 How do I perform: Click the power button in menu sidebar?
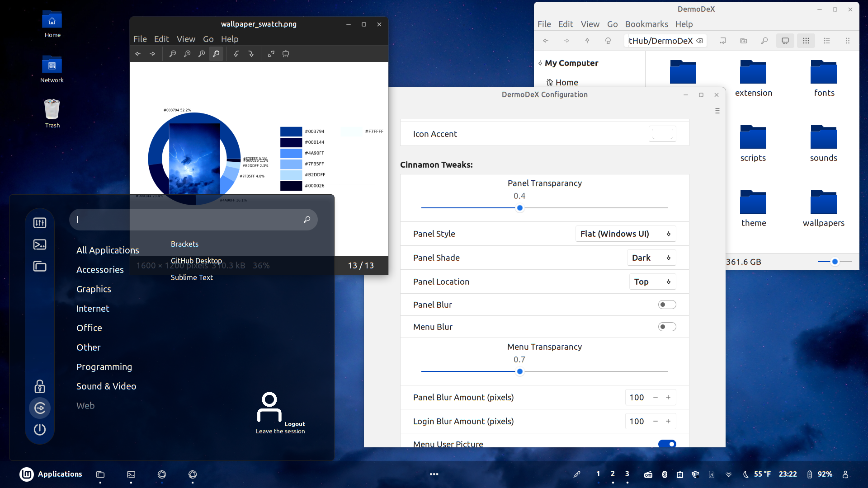pyautogui.click(x=40, y=429)
